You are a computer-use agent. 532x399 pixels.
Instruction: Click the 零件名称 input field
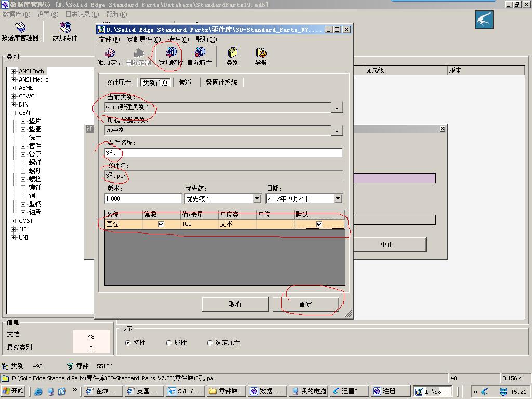pyautogui.click(x=223, y=153)
